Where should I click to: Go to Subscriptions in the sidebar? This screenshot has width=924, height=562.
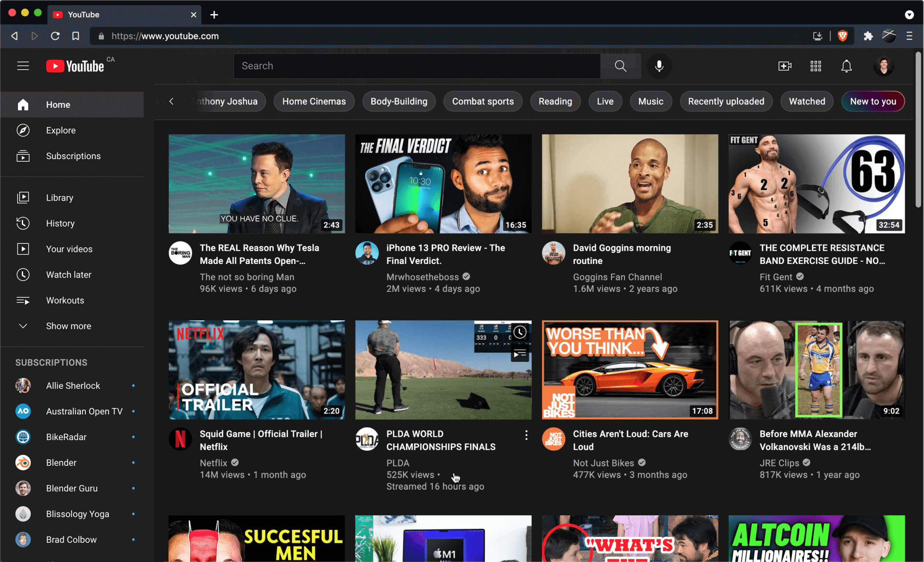[x=73, y=156]
